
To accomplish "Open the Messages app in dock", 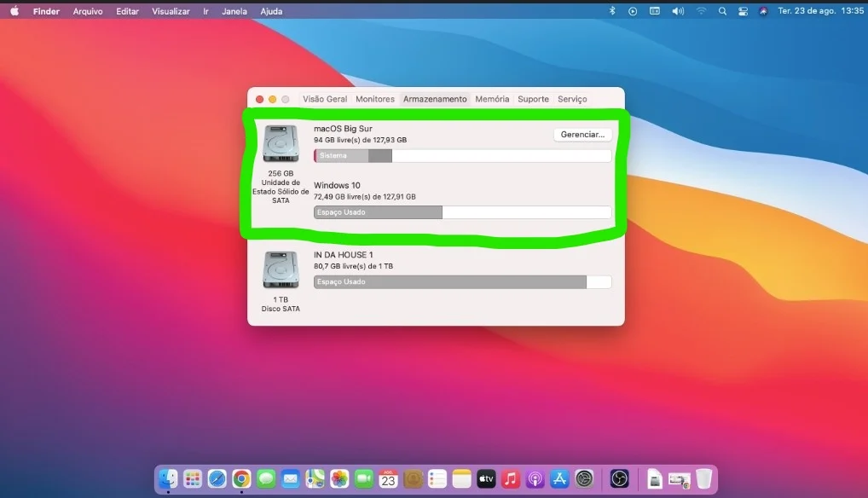I will pos(266,478).
